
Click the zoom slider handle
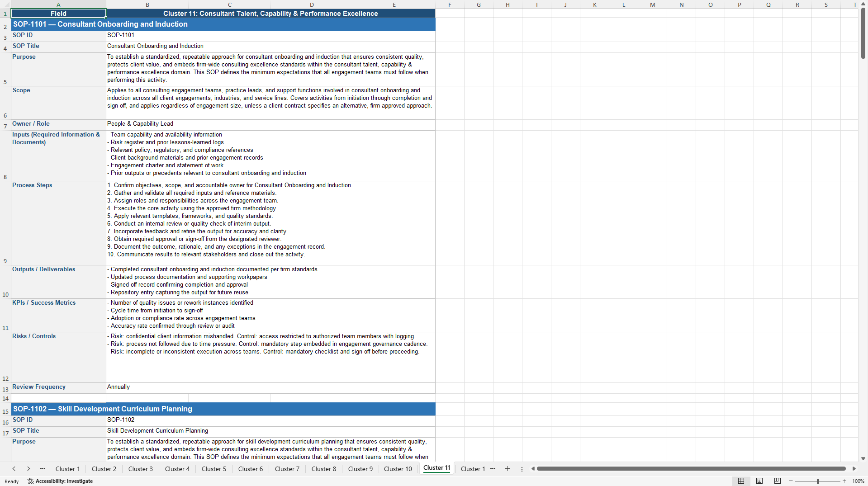(x=818, y=481)
